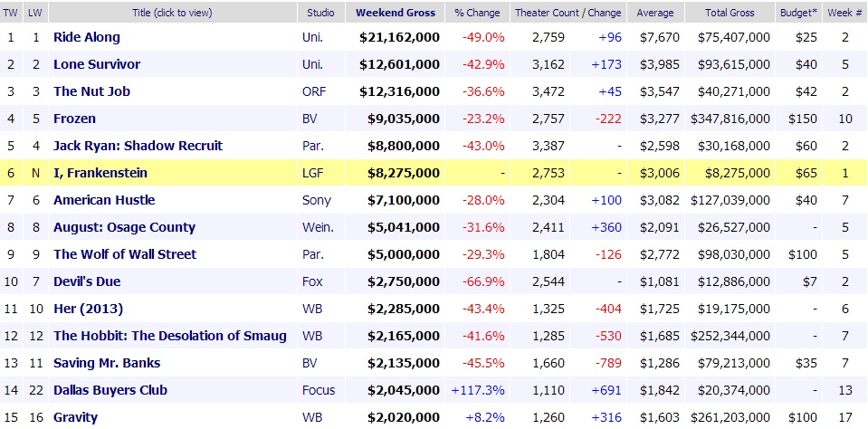Sort by Weekend Gross column header
This screenshot has height=429, width=868.
(396, 13)
